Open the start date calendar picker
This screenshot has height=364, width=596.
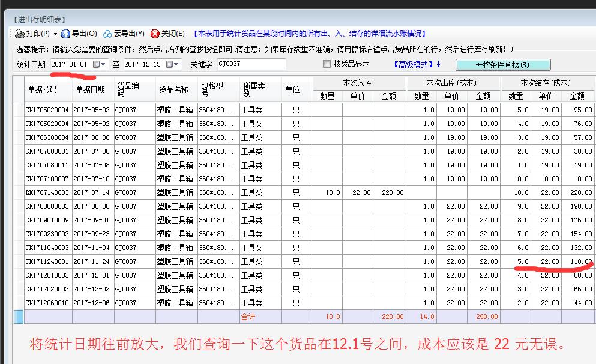coord(99,64)
